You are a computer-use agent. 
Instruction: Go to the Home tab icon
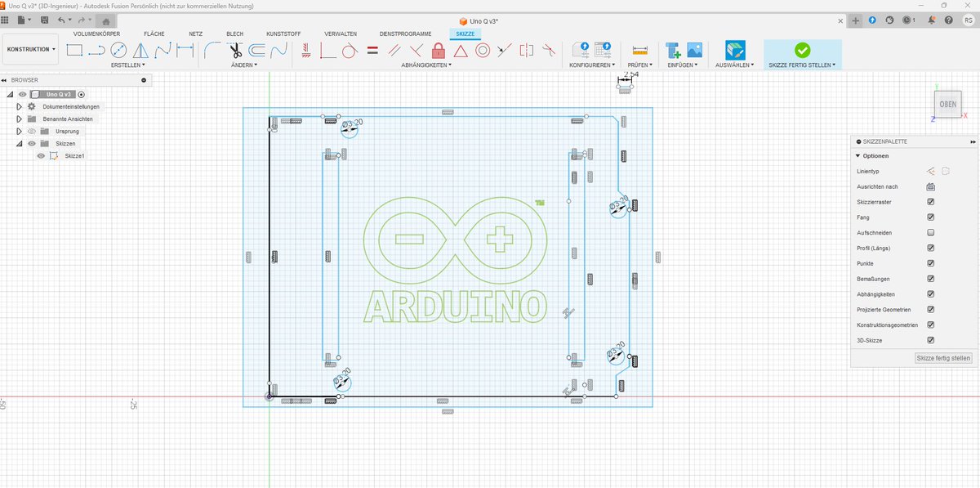pos(106,20)
